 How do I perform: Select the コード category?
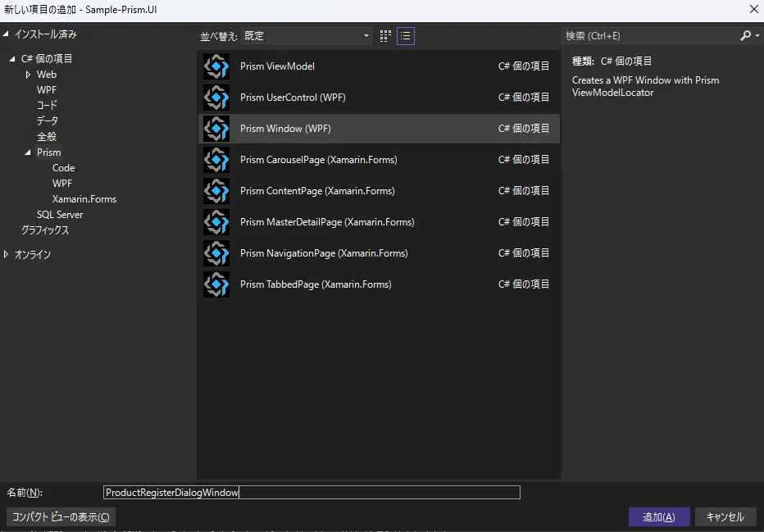pyautogui.click(x=47, y=105)
